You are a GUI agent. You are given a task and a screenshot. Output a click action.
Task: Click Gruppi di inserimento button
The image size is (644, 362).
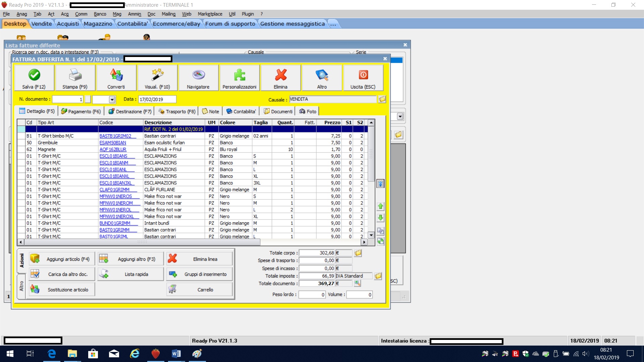pyautogui.click(x=199, y=274)
